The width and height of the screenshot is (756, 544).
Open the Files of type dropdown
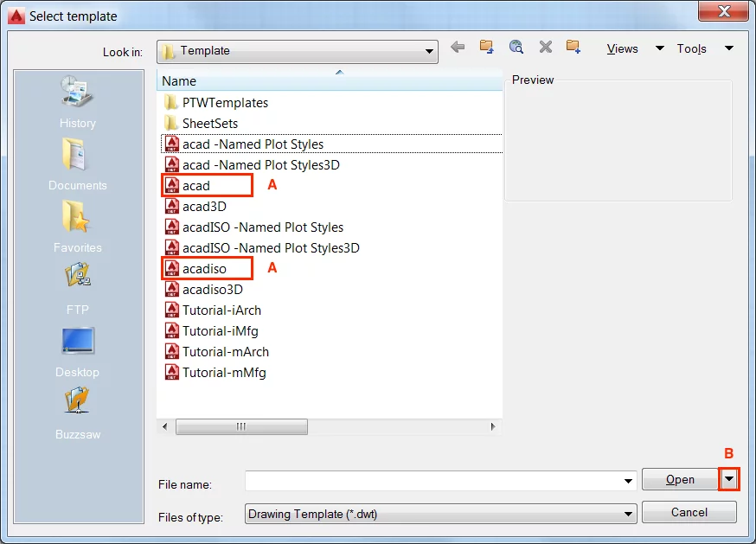[631, 512]
